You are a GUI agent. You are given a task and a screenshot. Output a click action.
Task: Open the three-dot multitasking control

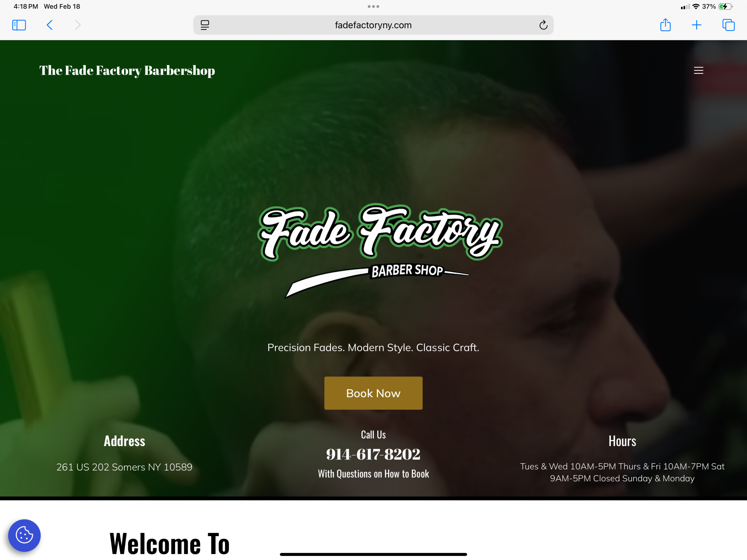[x=373, y=6]
